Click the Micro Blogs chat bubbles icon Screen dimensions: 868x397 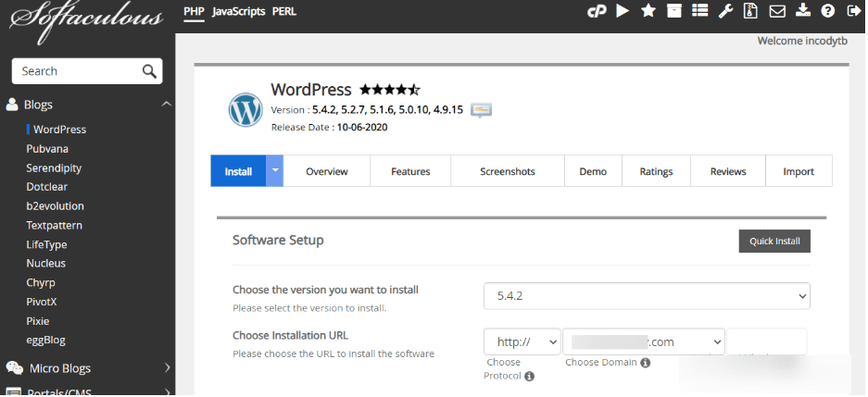pyautogui.click(x=15, y=368)
